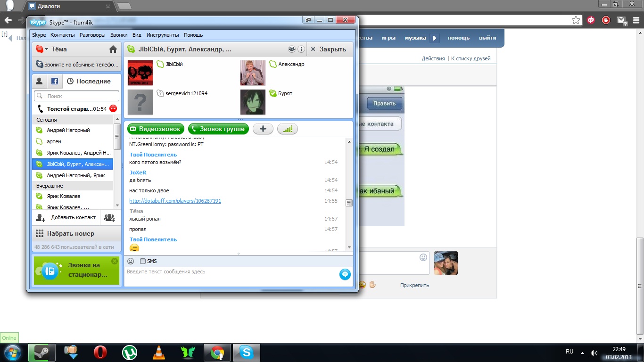Click the message text input field

point(231,276)
